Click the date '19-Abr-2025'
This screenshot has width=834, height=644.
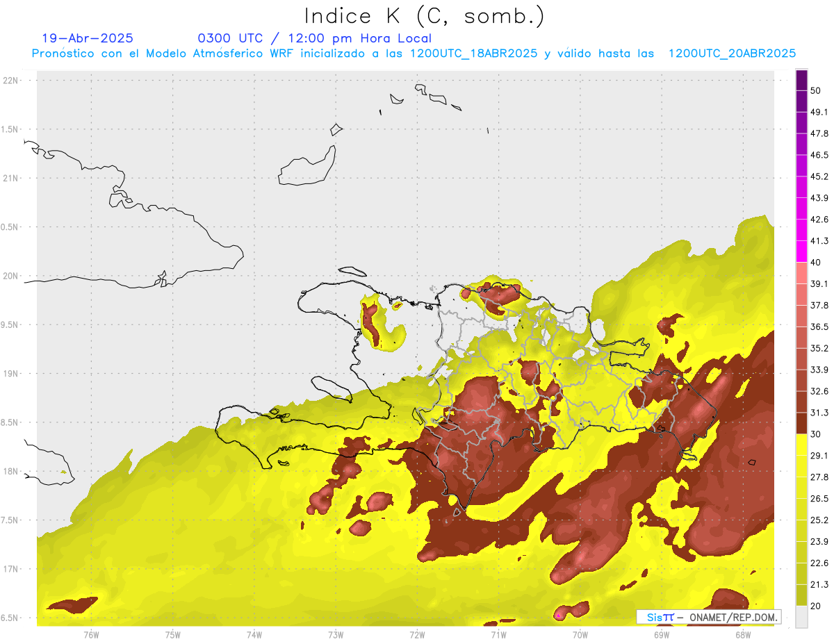[x=88, y=38]
